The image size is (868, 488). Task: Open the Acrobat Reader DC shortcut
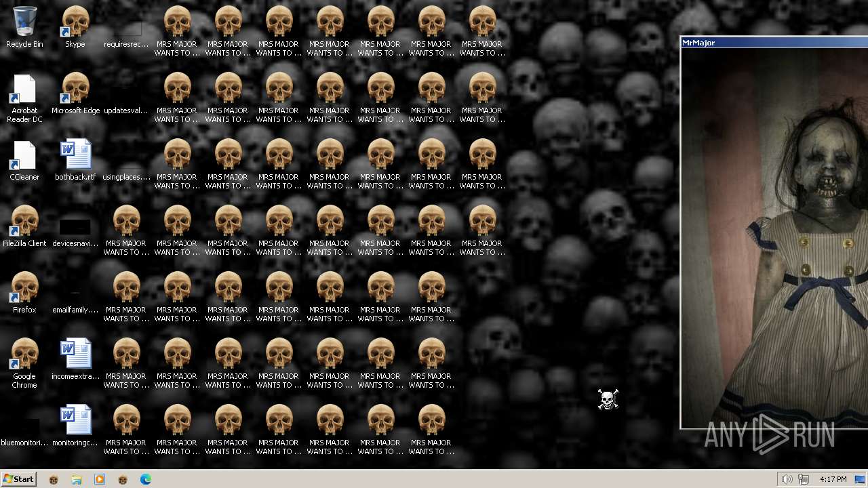coord(24,98)
